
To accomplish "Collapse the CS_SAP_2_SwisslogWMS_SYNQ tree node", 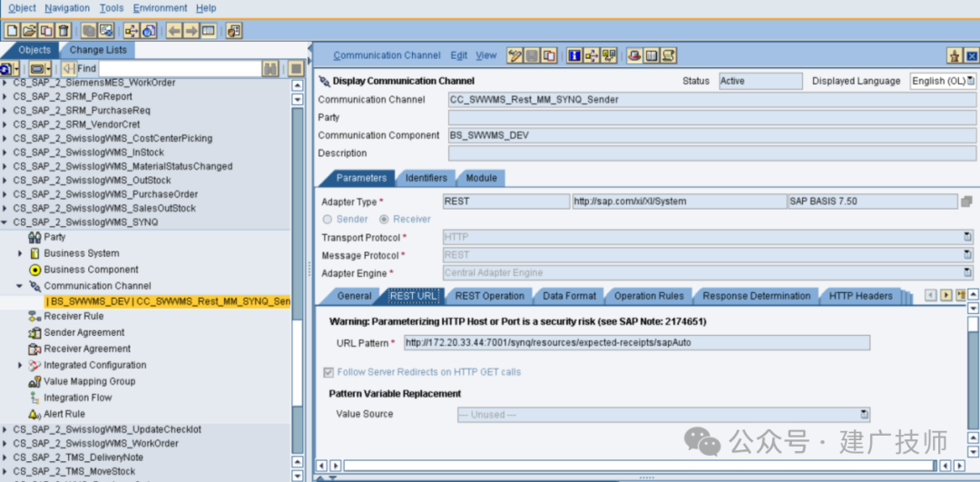I will [x=5, y=221].
